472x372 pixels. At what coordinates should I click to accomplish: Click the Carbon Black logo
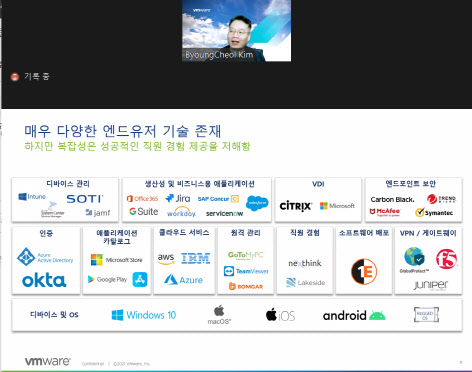392,199
